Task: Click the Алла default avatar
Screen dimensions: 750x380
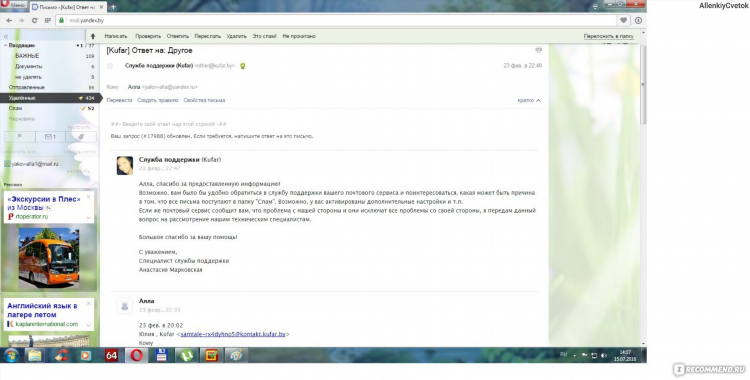Action: [125, 305]
